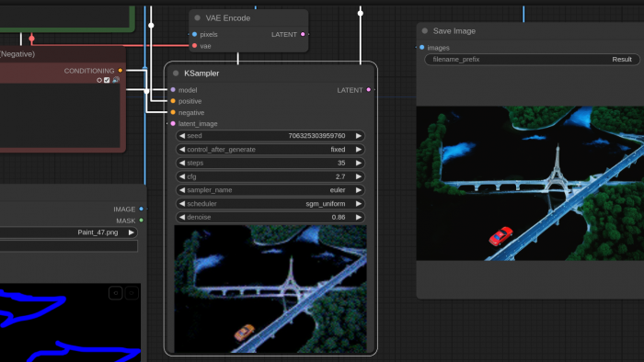Click the speaker icon below CONDITIONING

[x=116, y=80]
